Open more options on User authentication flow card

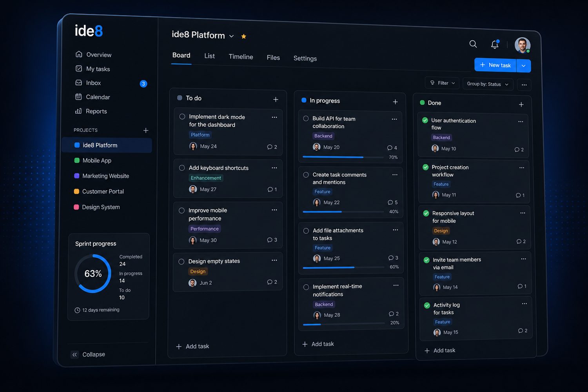click(x=521, y=122)
